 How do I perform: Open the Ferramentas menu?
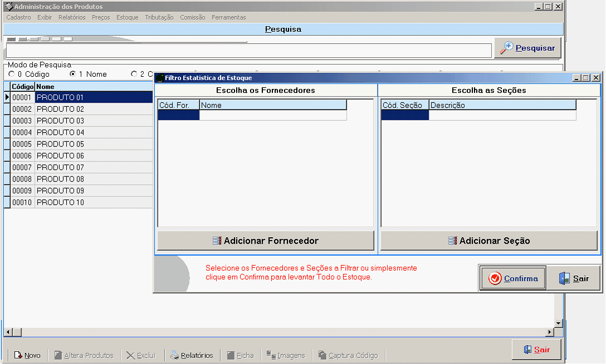228,17
